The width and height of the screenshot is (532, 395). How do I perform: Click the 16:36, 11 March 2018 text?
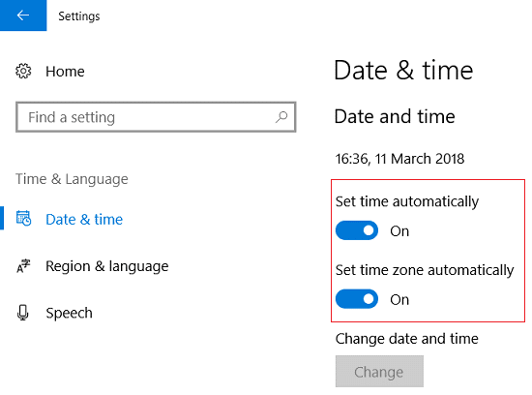(x=399, y=159)
